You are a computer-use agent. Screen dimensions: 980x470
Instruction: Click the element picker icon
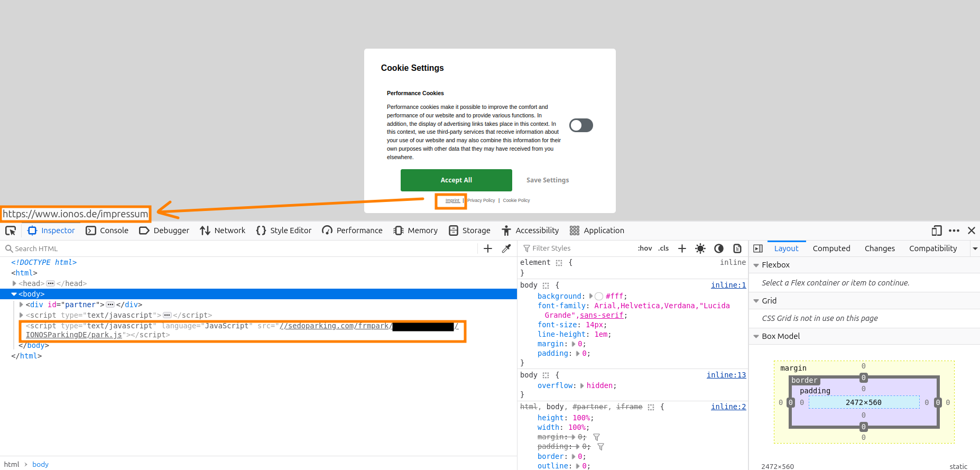click(11, 231)
